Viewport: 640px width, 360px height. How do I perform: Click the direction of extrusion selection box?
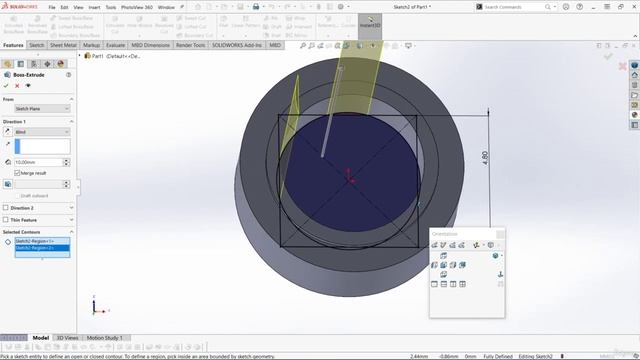point(42,146)
